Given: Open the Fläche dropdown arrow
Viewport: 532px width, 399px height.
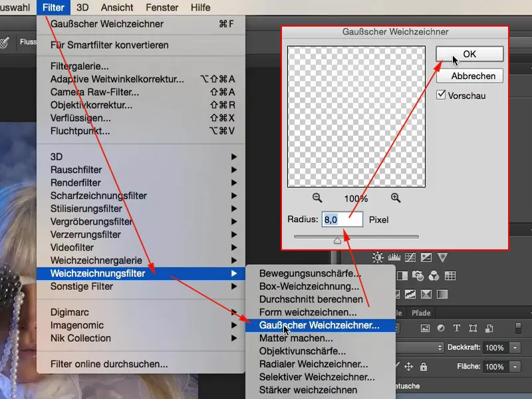Looking at the screenshot, I should (x=515, y=366).
